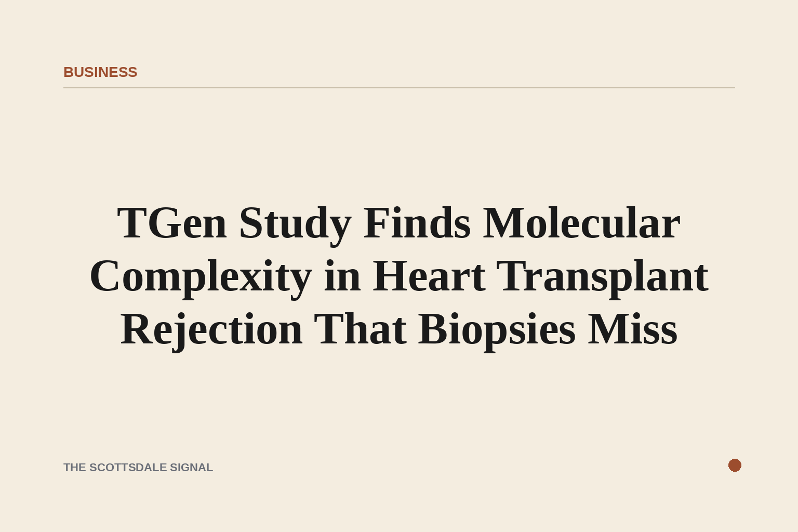Open the BUSINESS section label
This screenshot has width=798, height=532.
pos(100,72)
